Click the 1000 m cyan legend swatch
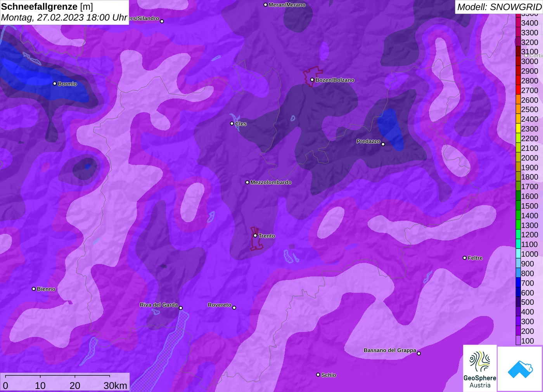Screen dimensions: 543x392 tap(518, 254)
